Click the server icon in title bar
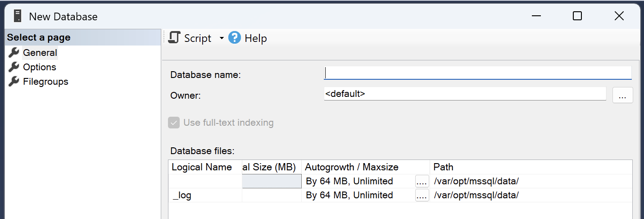Viewport: 644px width, 219px height. (18, 16)
